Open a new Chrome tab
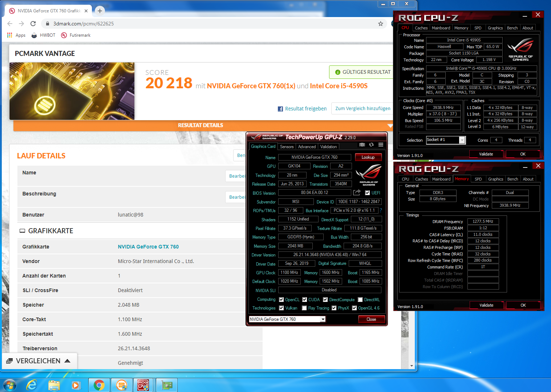This screenshot has height=392, width=551. (100, 11)
